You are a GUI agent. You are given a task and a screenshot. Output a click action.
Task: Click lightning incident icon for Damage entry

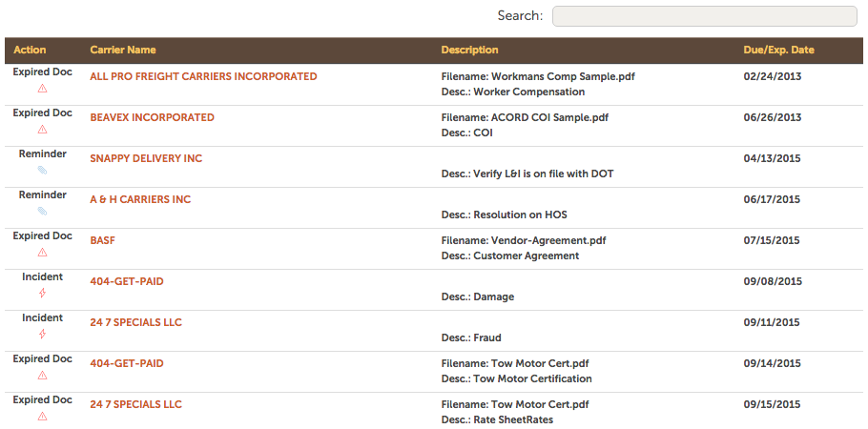(42, 294)
